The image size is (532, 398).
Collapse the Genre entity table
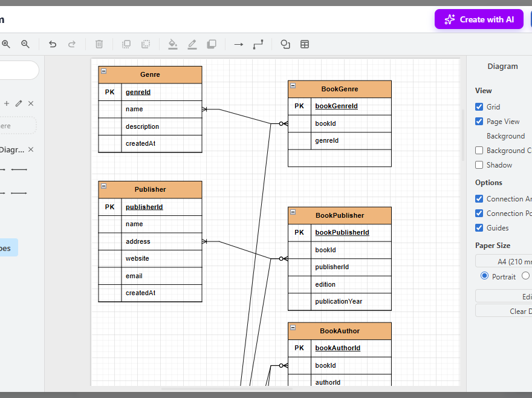[x=104, y=70]
